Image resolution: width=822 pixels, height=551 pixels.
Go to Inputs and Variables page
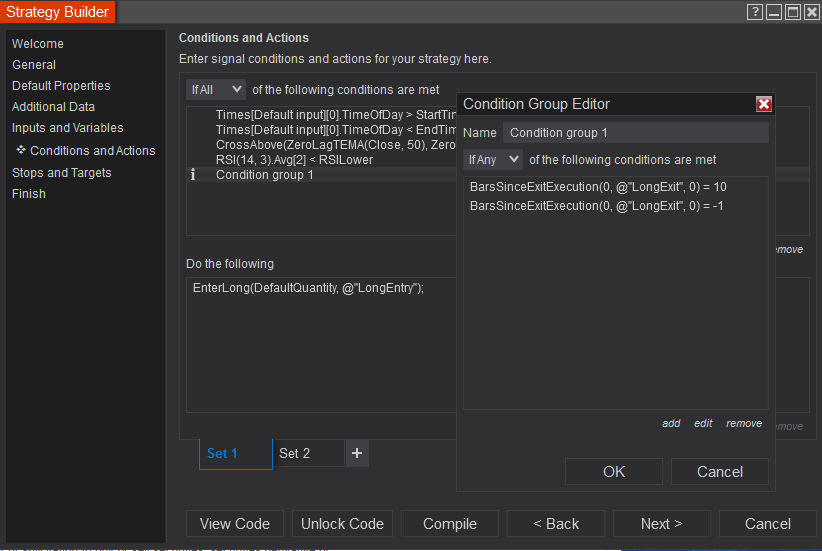point(67,128)
